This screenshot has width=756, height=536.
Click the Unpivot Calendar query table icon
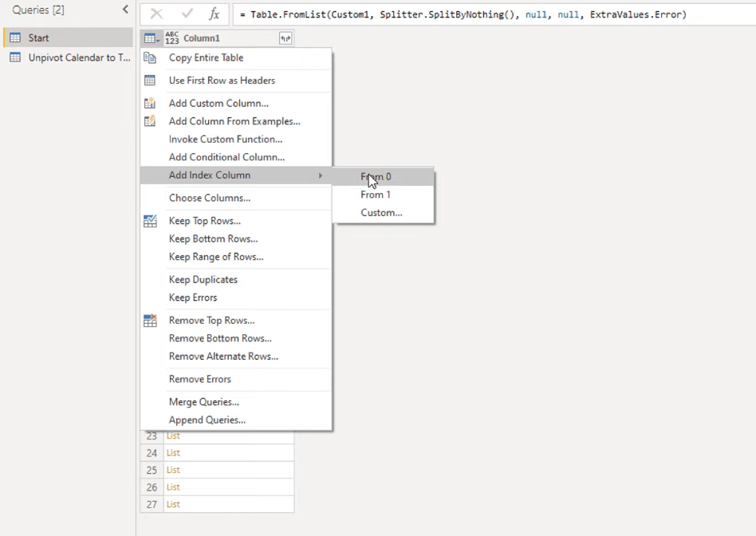click(15, 57)
